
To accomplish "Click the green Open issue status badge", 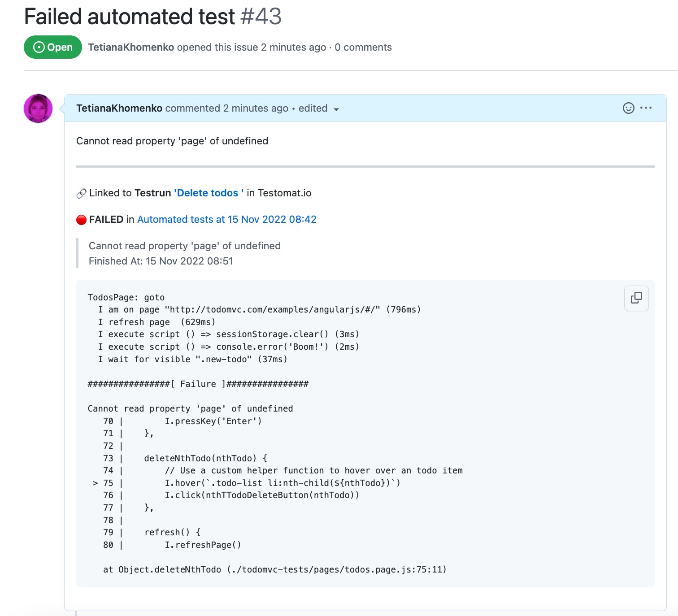I will [x=53, y=47].
